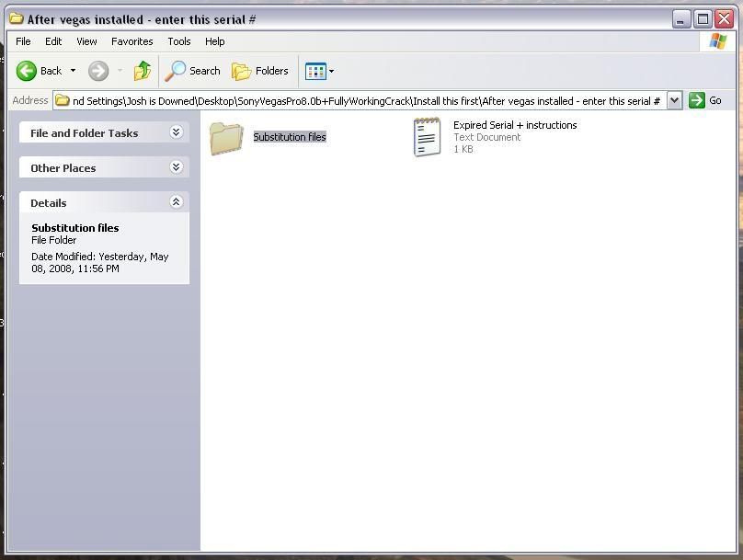Collapse the Details panel
Viewport: 743px width, 560px height.
pos(176,202)
